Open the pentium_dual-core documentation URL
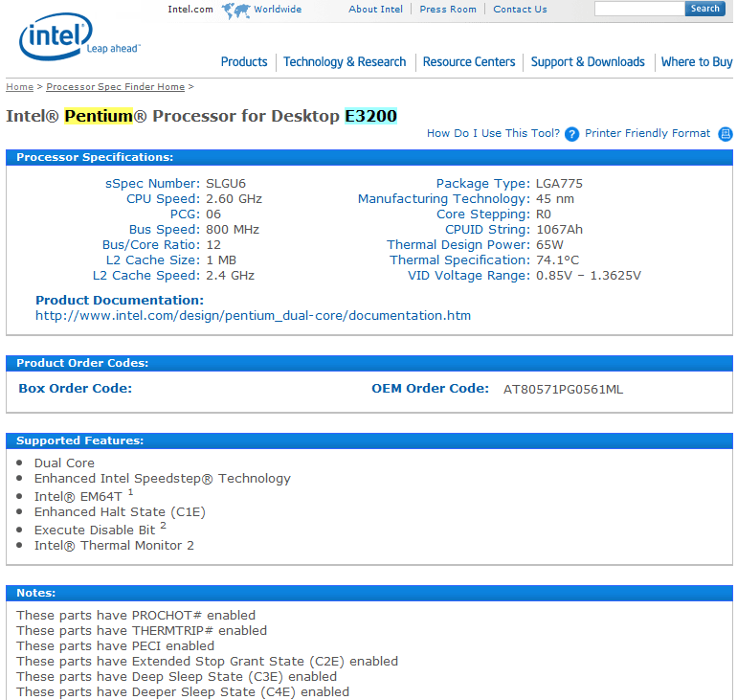The height and width of the screenshot is (700, 737). [x=253, y=315]
